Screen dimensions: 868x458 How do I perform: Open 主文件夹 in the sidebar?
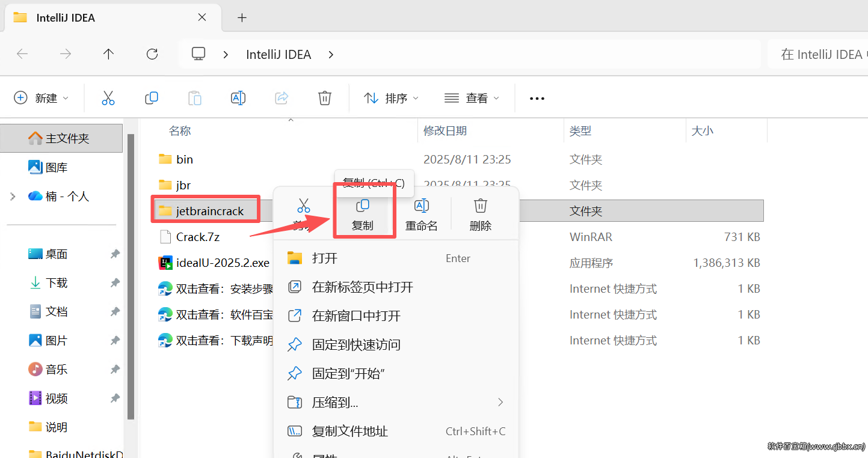(61, 138)
